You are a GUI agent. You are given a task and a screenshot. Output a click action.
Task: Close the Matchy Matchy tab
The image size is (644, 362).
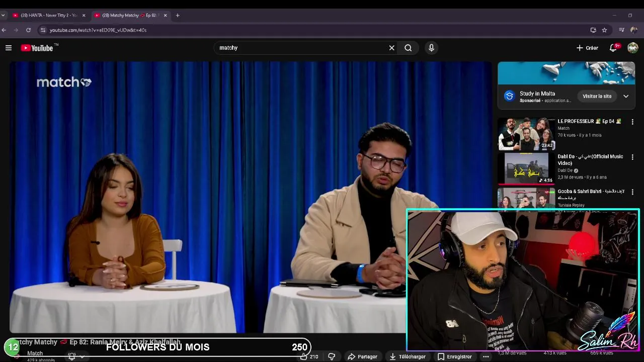tap(165, 16)
